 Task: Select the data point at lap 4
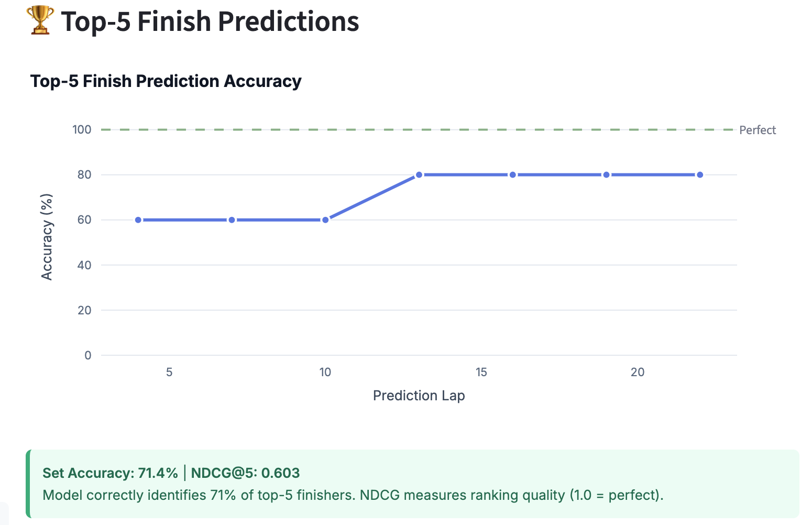(138, 220)
